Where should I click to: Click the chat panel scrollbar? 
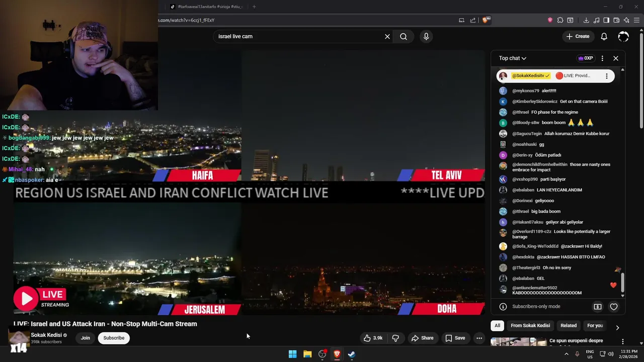point(623,283)
